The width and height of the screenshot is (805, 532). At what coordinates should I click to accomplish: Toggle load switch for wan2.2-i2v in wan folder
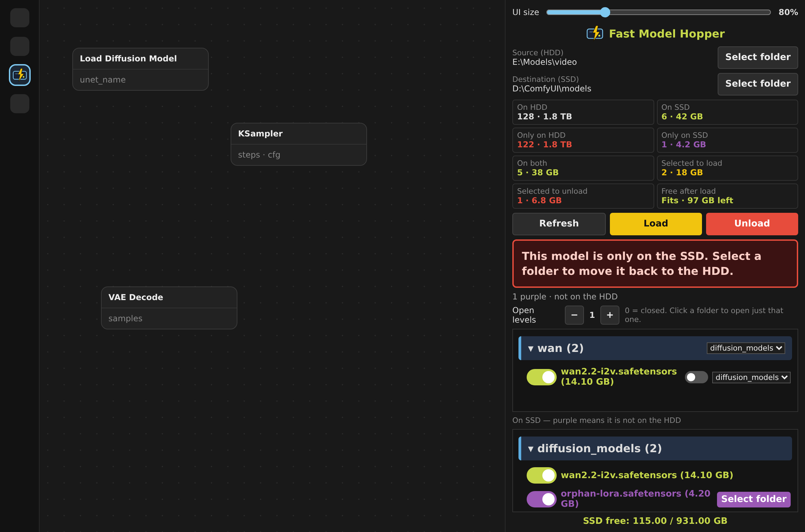tap(541, 377)
